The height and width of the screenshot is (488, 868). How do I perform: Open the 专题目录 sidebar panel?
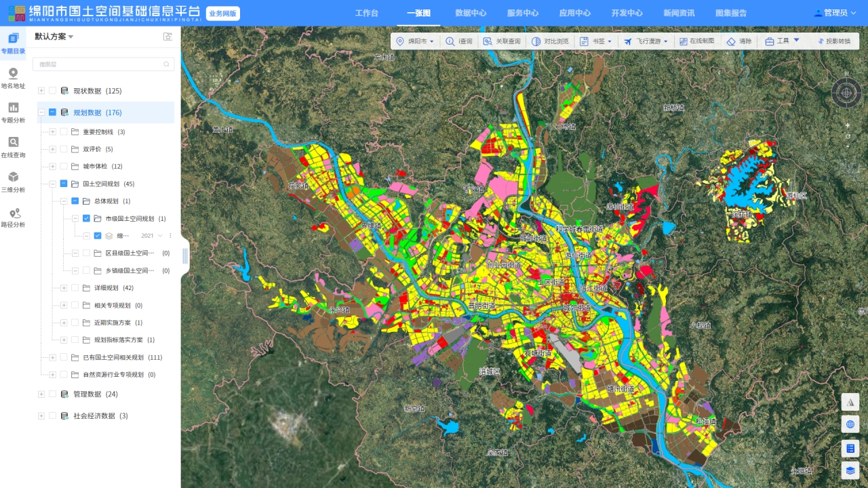[x=13, y=43]
